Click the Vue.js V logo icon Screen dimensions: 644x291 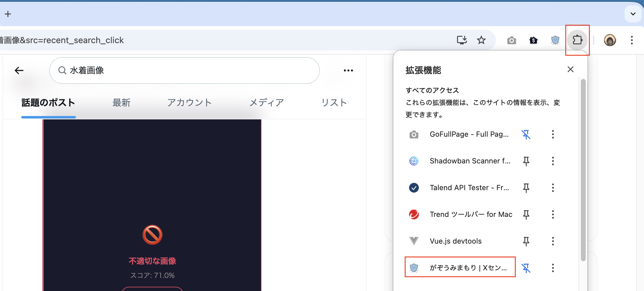pos(414,241)
